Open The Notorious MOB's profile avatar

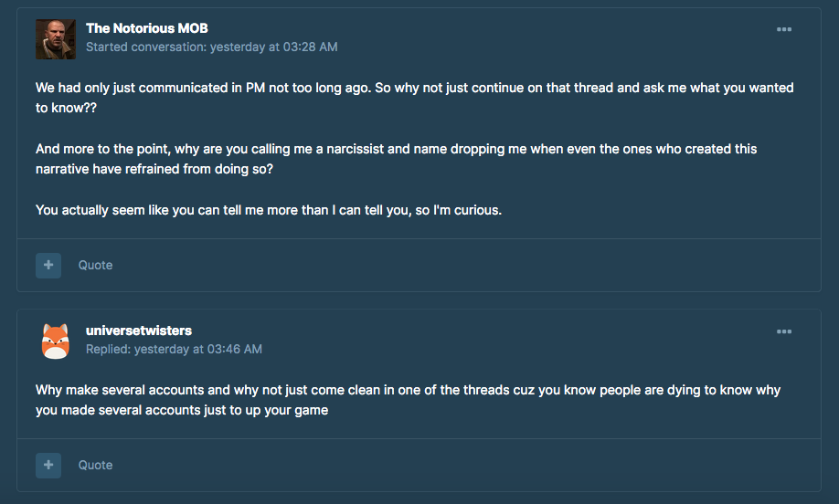(x=56, y=39)
